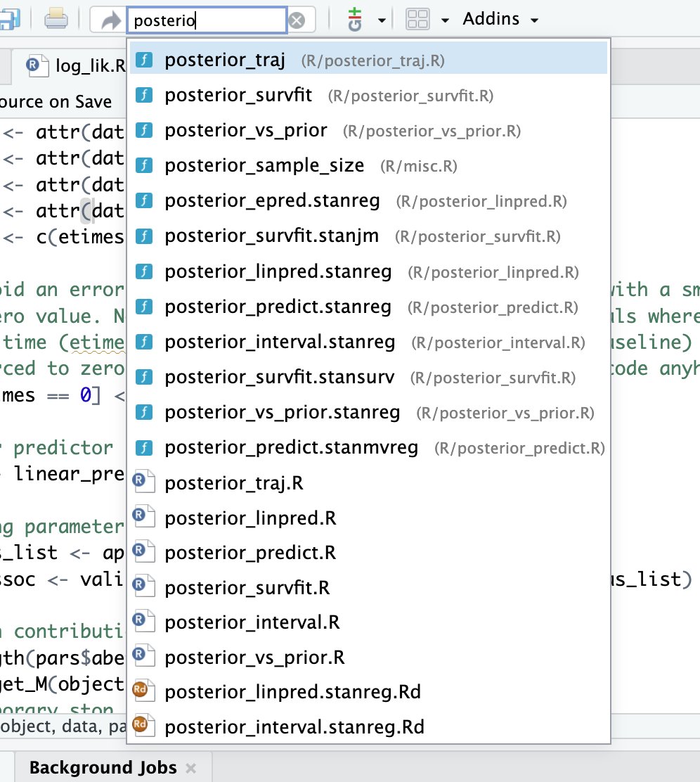The height and width of the screenshot is (782, 700).
Task: Choose posterior_predict.stanreg function
Action: (368, 307)
